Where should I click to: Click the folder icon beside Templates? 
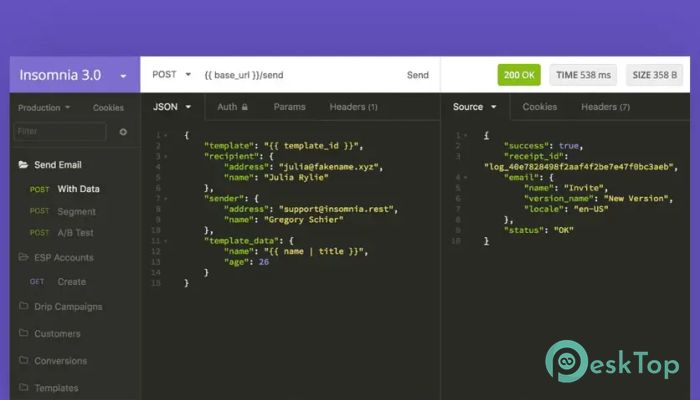tap(24, 387)
